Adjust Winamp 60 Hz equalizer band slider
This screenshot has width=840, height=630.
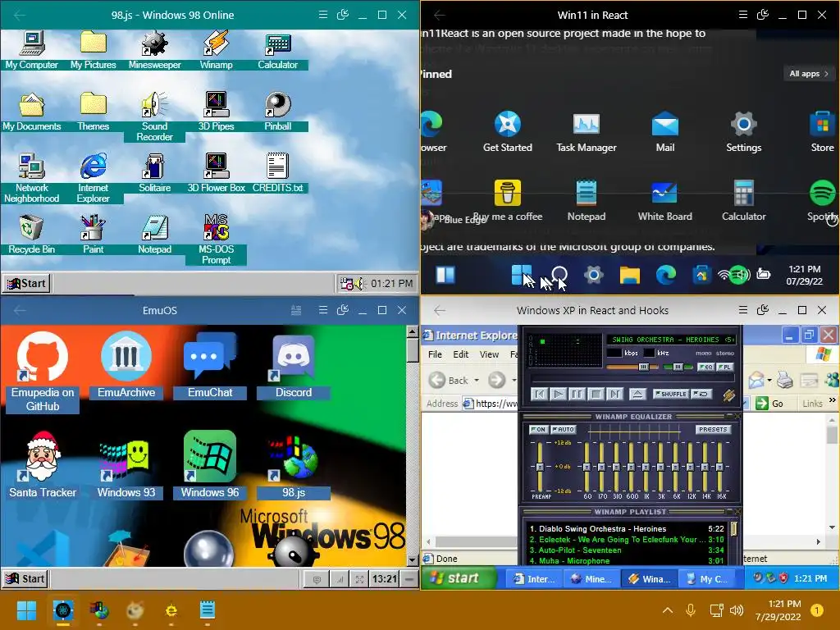587,467
